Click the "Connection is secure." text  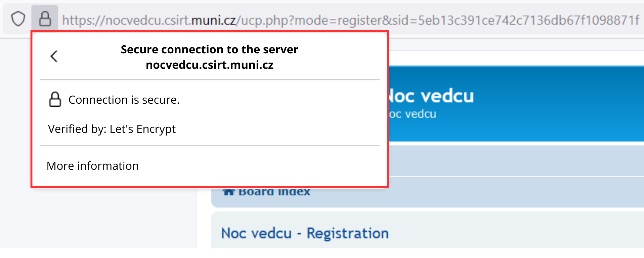click(x=124, y=100)
